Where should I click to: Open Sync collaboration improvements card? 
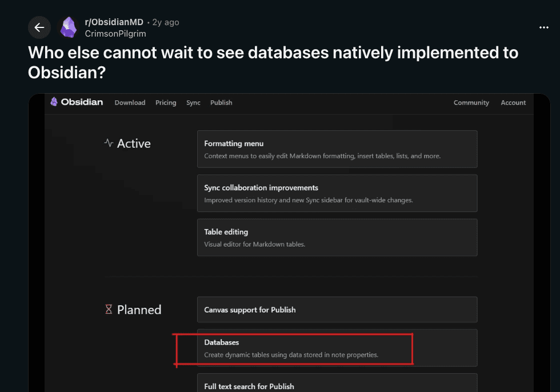337,193
